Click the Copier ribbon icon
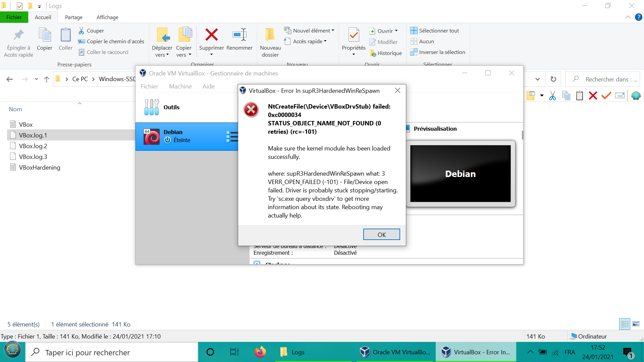644x362 pixels. coord(45,35)
